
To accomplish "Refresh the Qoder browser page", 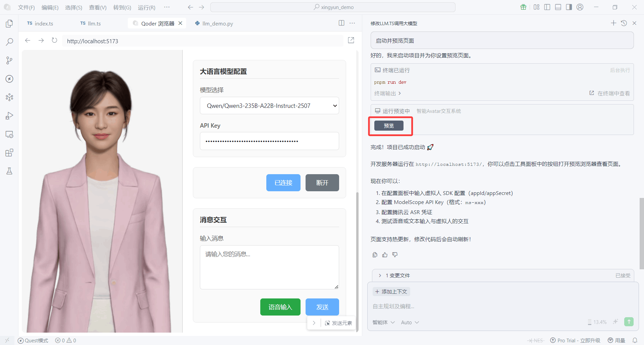I will click(x=54, y=41).
